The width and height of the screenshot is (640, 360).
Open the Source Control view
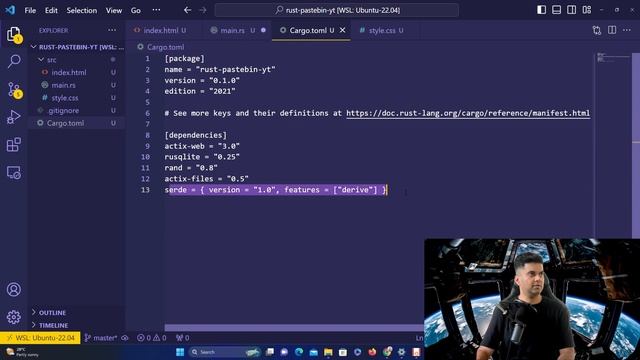14,89
